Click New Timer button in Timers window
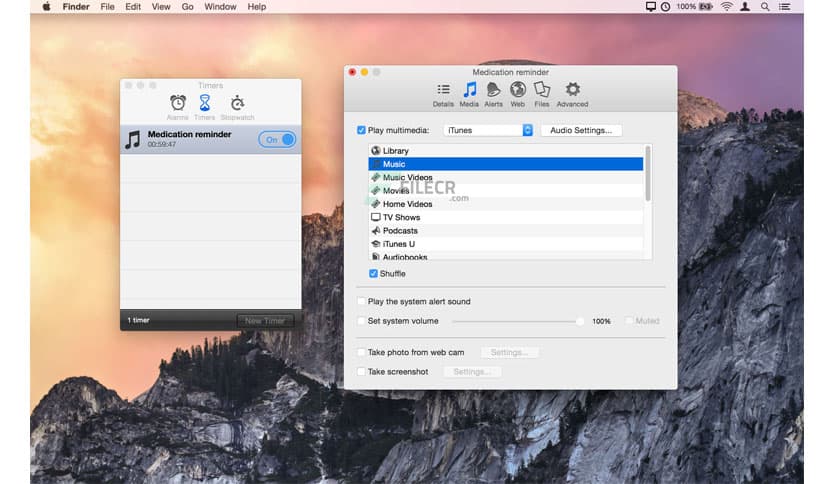Image resolution: width=836 pixels, height=484 pixels. [265, 320]
